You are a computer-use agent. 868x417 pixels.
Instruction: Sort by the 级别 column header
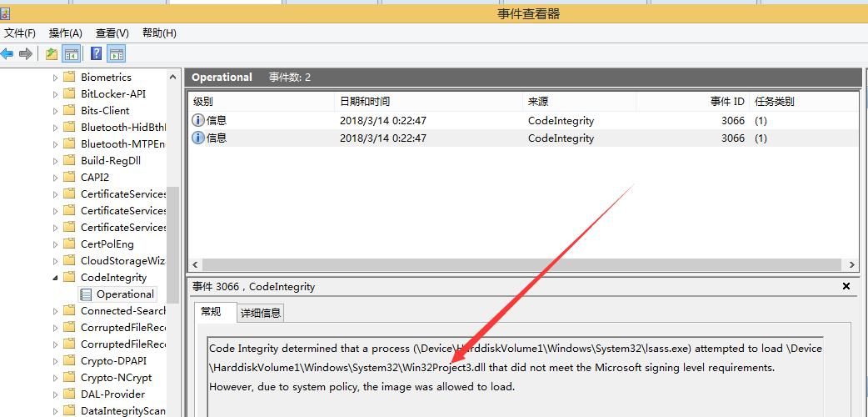coord(262,102)
